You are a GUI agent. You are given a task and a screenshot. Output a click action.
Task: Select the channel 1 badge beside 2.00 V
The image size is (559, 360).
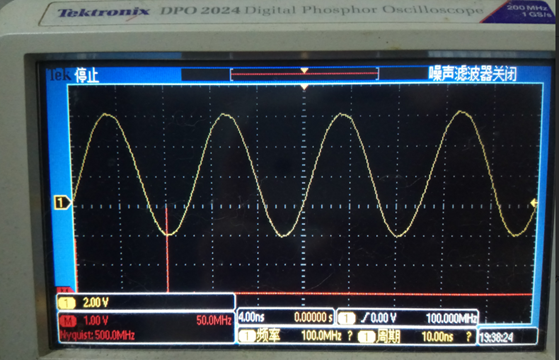coord(66,303)
